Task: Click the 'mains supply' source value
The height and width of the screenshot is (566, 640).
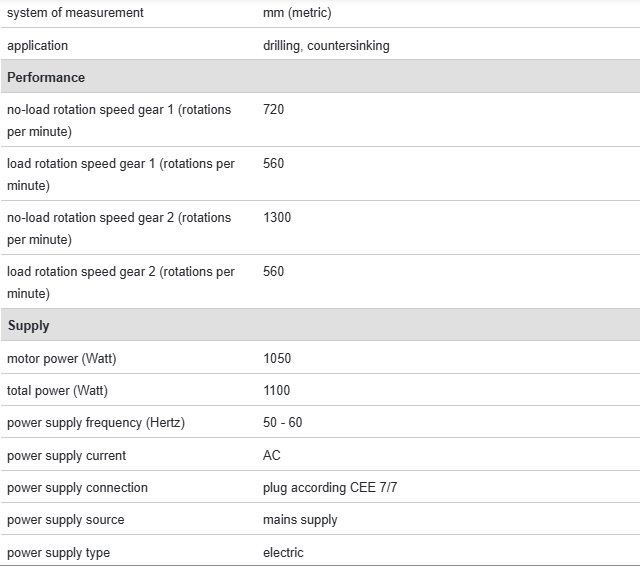Action: (300, 519)
